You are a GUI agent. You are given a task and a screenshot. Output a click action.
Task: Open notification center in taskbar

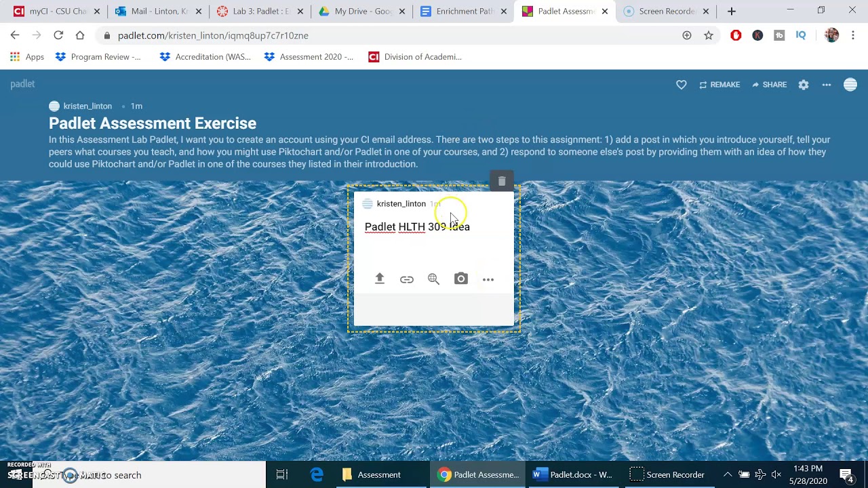(x=846, y=474)
